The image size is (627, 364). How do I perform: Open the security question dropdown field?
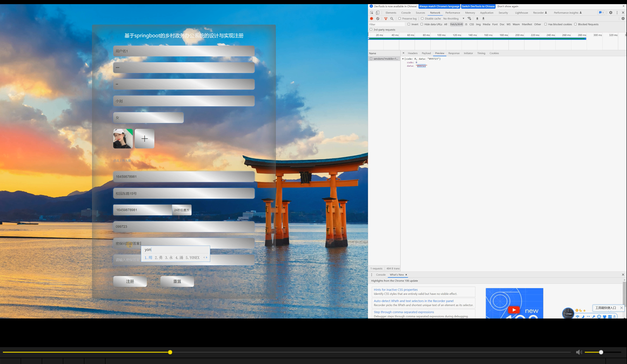184,243
